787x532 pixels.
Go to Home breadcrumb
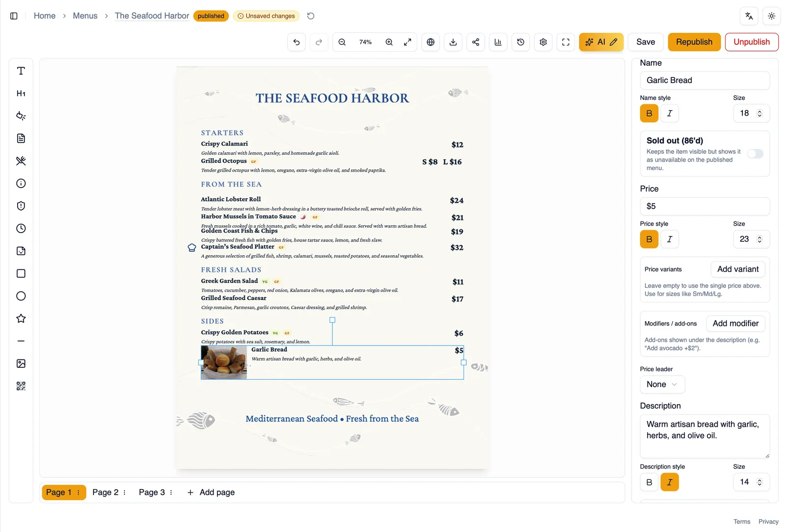(45, 16)
